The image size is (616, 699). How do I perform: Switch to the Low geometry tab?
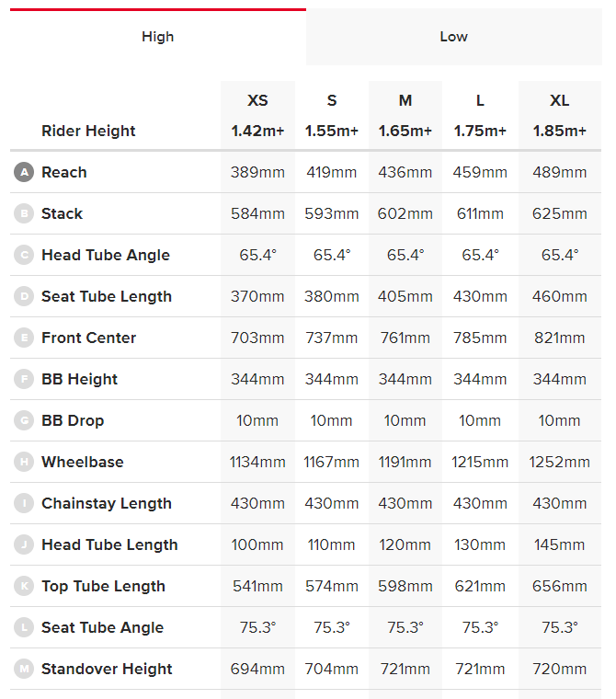coord(453,37)
